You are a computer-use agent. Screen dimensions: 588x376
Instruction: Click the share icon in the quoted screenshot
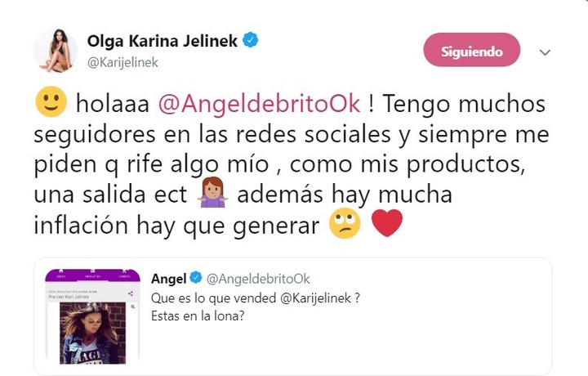click(131, 293)
